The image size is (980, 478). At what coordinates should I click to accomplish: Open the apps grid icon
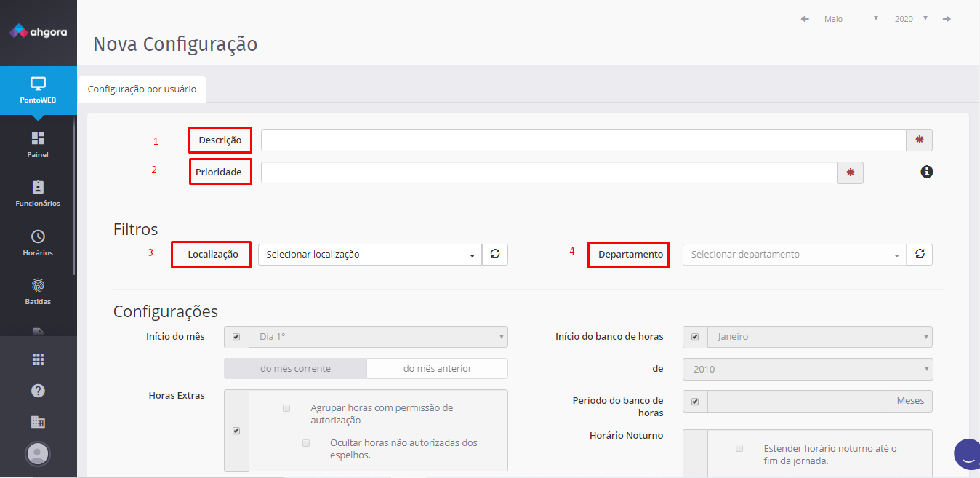[x=38, y=359]
